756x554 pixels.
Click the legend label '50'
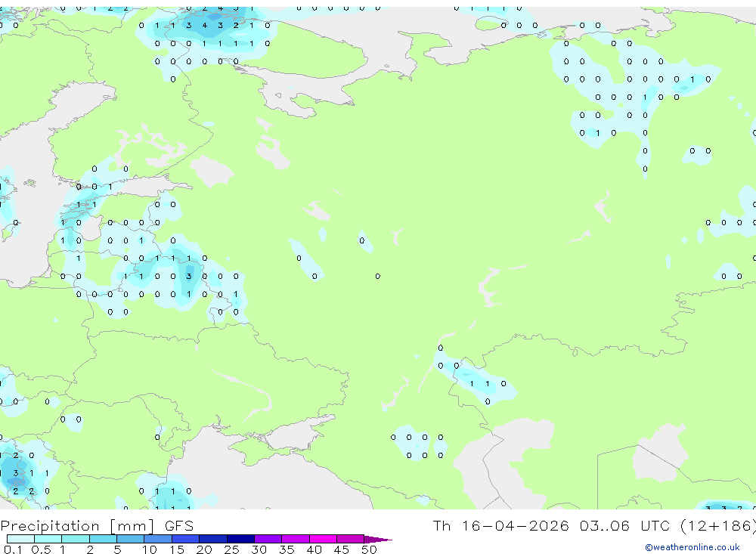point(370,549)
